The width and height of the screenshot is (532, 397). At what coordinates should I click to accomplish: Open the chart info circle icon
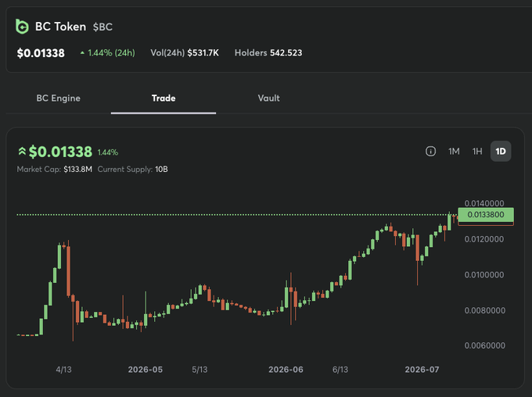(x=430, y=151)
